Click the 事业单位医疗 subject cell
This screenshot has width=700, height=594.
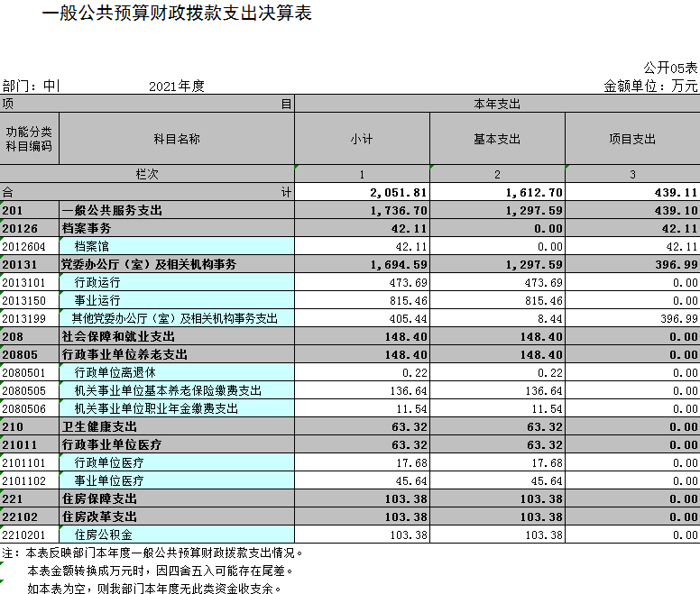tap(176, 480)
